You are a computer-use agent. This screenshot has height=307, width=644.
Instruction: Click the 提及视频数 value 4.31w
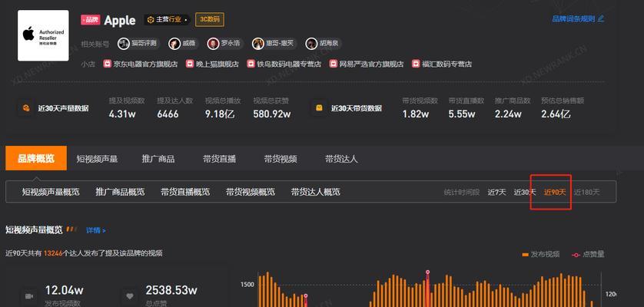[122, 114]
